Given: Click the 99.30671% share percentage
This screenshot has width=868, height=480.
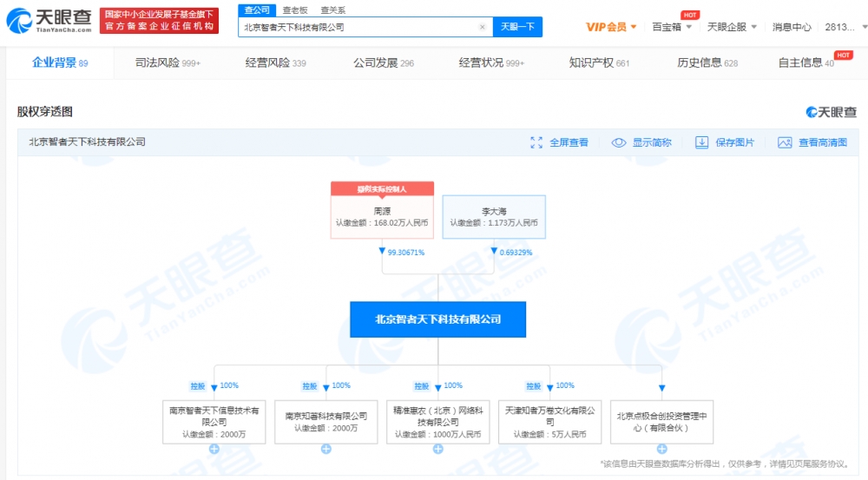Looking at the screenshot, I should point(405,253).
